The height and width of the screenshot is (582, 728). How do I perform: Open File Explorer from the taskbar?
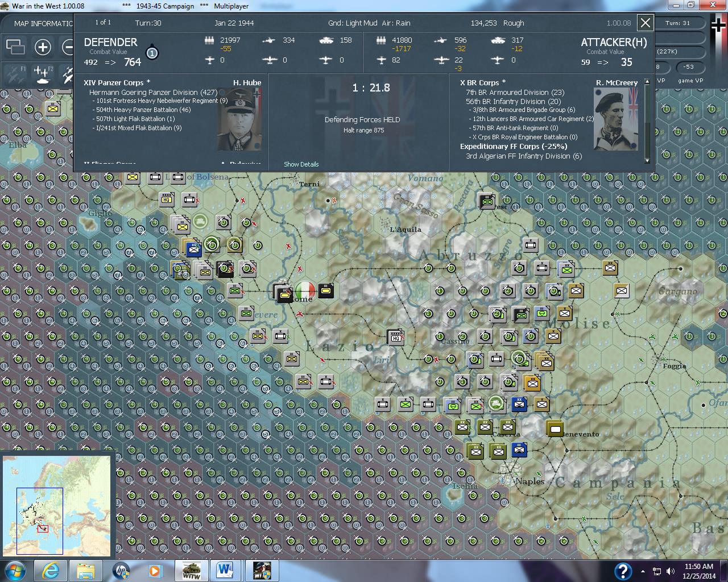tap(86, 570)
